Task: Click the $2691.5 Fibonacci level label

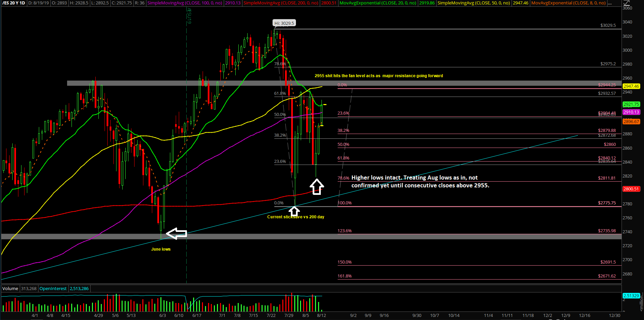Action: coord(608,262)
